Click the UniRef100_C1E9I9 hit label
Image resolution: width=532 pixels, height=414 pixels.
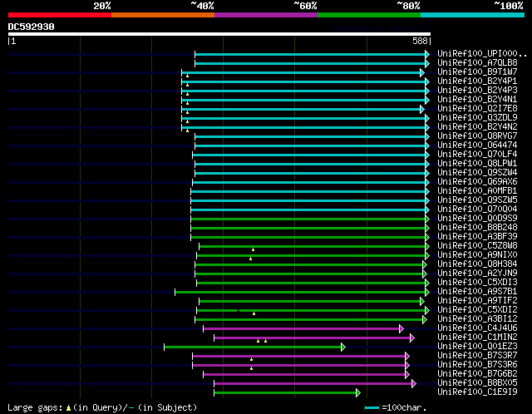(477, 392)
